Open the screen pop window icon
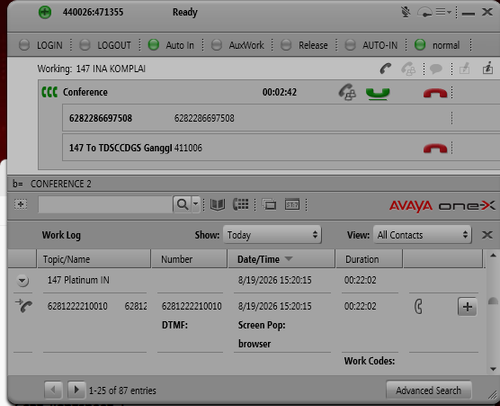This screenshot has height=406, width=500. [269, 204]
